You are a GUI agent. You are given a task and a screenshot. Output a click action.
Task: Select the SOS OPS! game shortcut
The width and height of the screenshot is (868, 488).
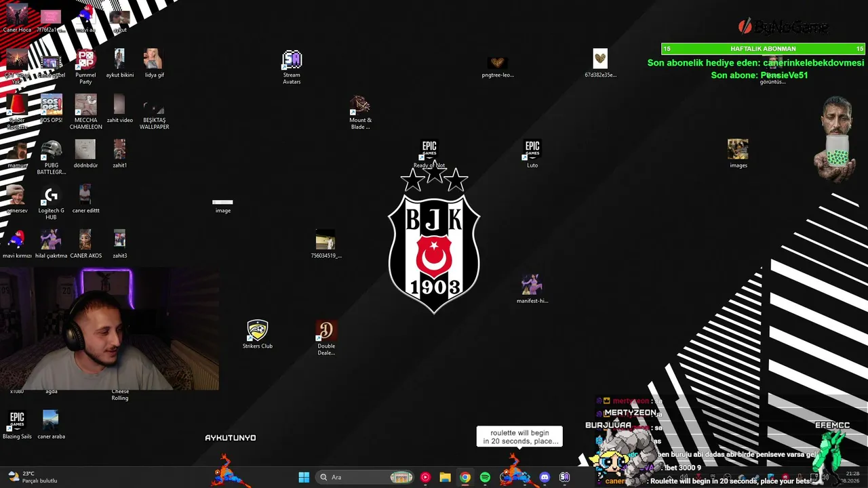click(x=51, y=109)
